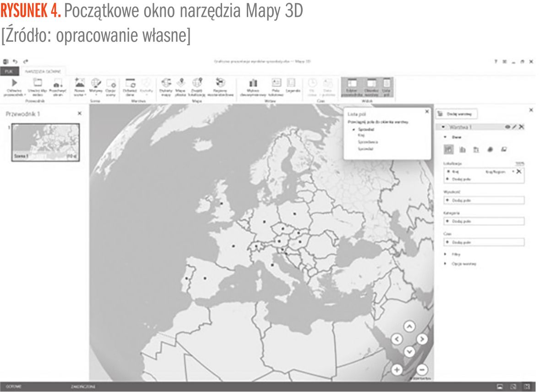Click the Odtwórz przewodnik play icon
The image size is (555, 392).
15,83
